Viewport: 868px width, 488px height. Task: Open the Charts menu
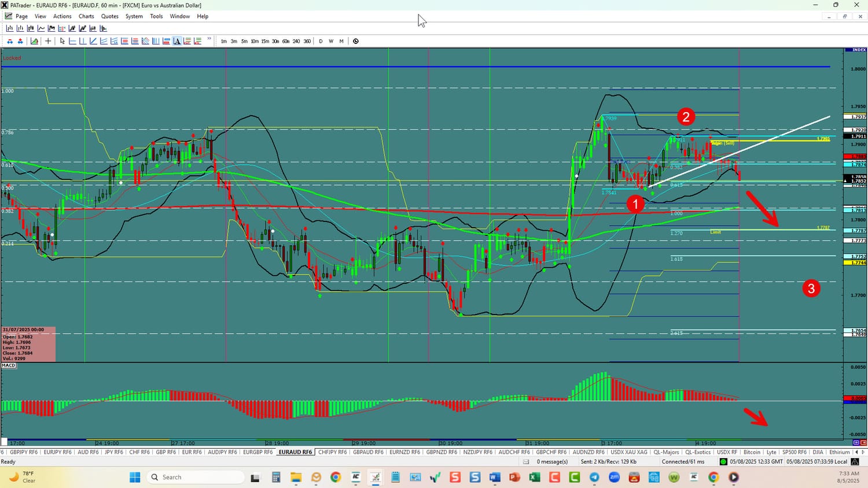[86, 16]
